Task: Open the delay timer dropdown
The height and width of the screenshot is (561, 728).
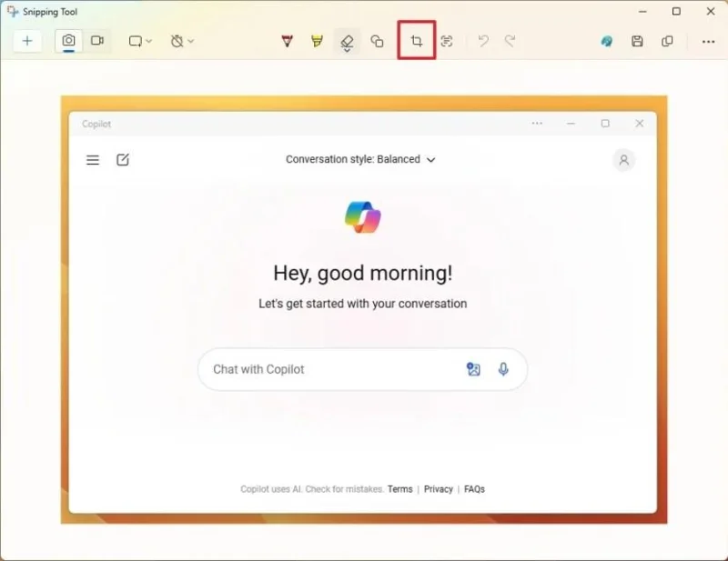Action: tap(182, 41)
